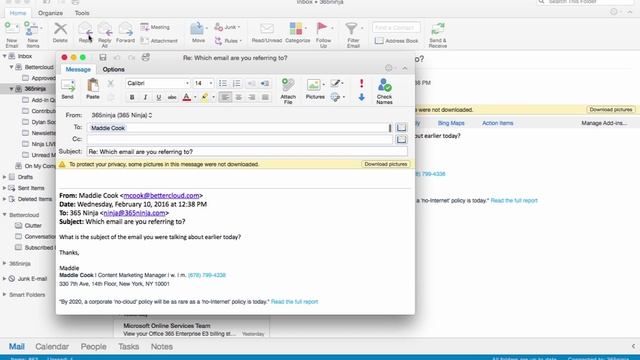Screen dimensions: 640x360
Task: Click in the Subject field
Action: click(247, 151)
